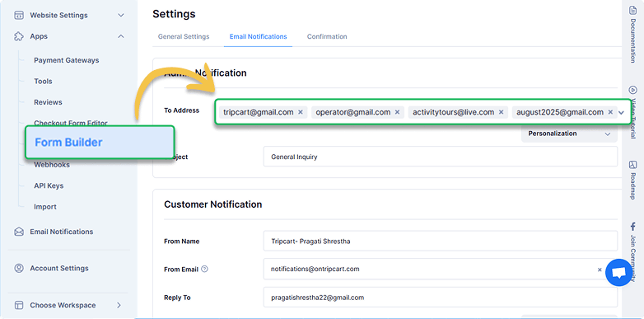The image size is (644, 319).
Task: Open Checkout Form Editor menu item
Action: [71, 123]
